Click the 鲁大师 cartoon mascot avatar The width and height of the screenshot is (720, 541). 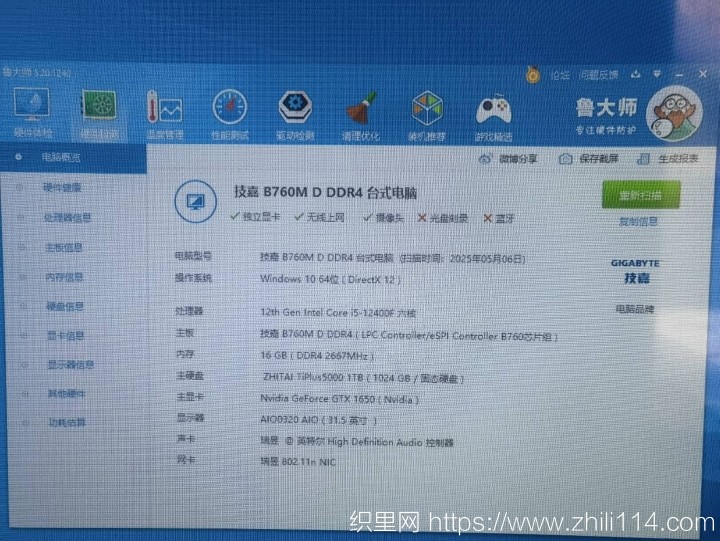coord(674,114)
